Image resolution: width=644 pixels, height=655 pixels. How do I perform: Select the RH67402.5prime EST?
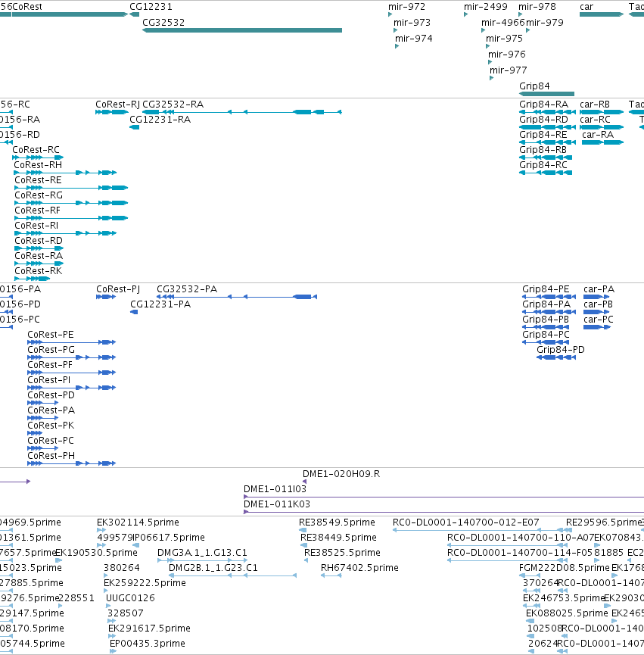point(331,575)
